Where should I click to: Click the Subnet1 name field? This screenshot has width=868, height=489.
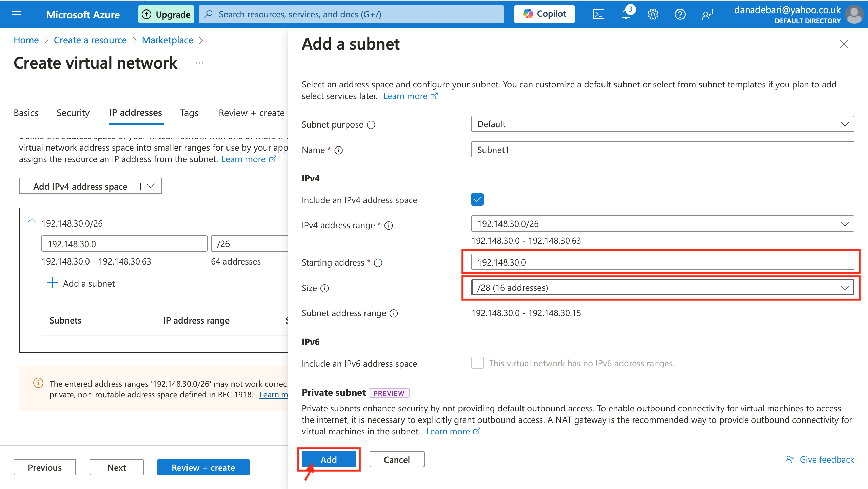coord(662,150)
